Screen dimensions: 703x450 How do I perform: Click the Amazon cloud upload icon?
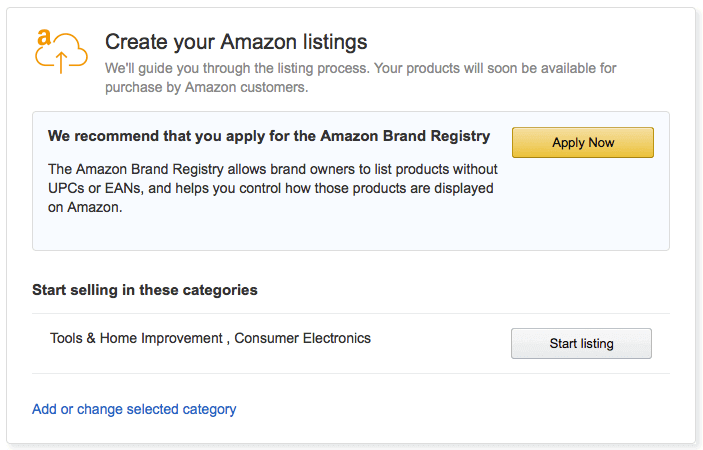click(x=61, y=52)
